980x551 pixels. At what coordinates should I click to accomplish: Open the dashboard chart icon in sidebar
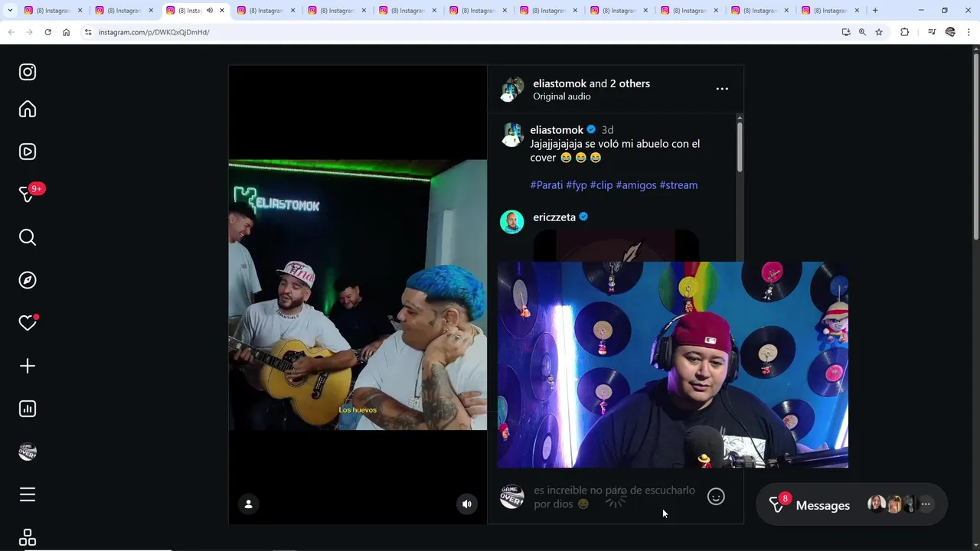[28, 409]
